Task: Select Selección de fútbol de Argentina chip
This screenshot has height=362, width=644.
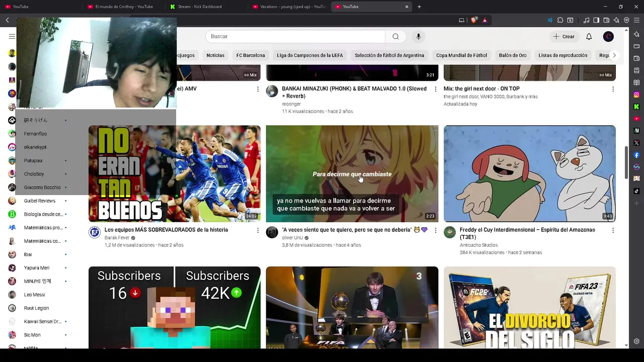Action: click(389, 55)
